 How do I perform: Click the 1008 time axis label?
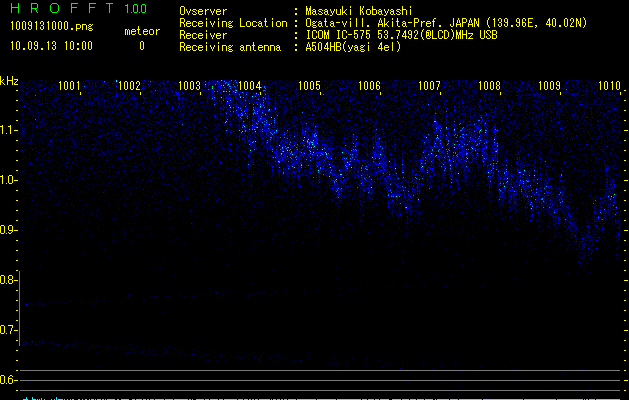click(x=489, y=85)
